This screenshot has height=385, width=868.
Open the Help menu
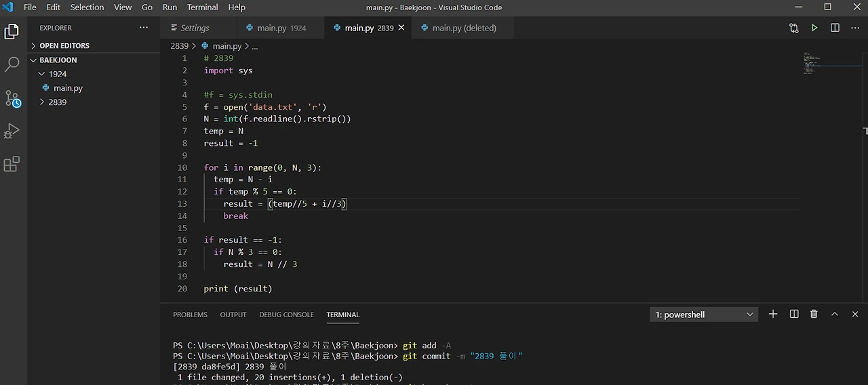237,7
